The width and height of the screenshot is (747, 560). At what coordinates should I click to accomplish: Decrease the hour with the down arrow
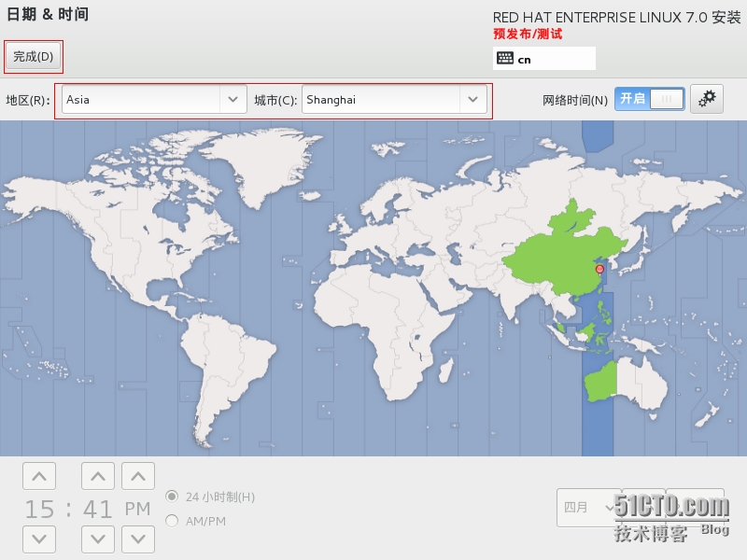(39, 539)
